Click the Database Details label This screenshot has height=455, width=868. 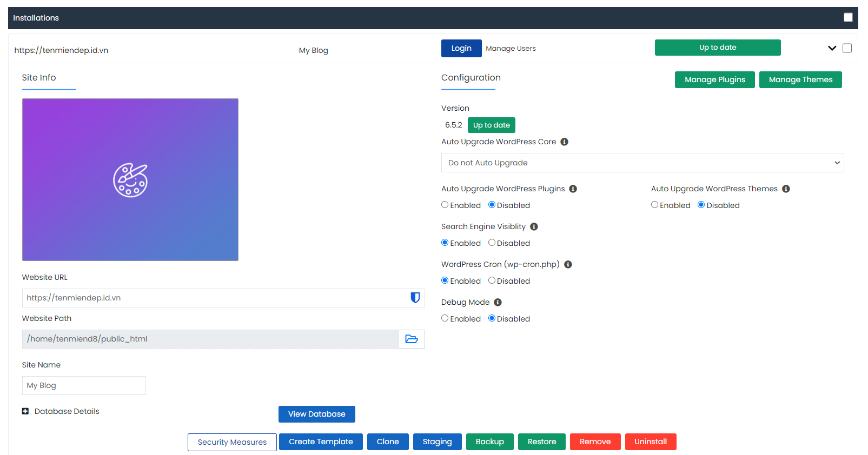(x=67, y=411)
